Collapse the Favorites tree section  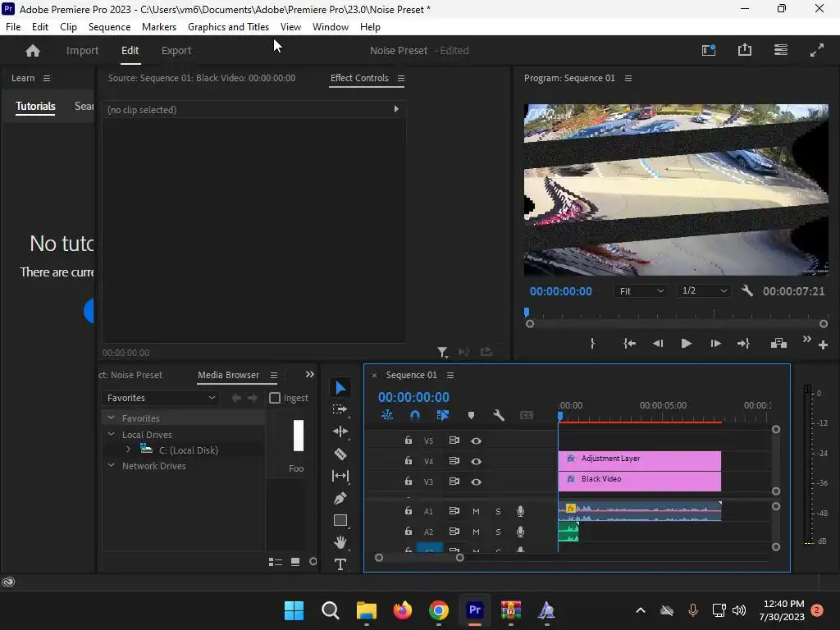111,418
